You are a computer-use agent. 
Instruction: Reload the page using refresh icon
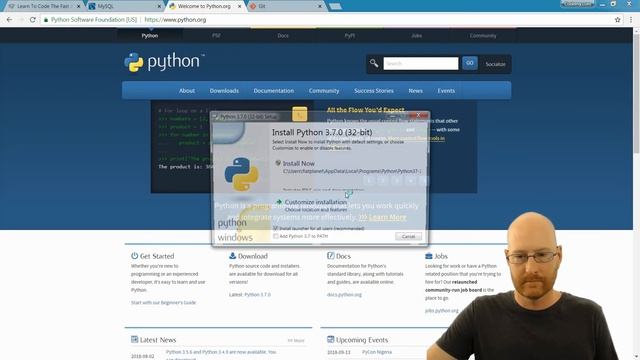[33, 20]
